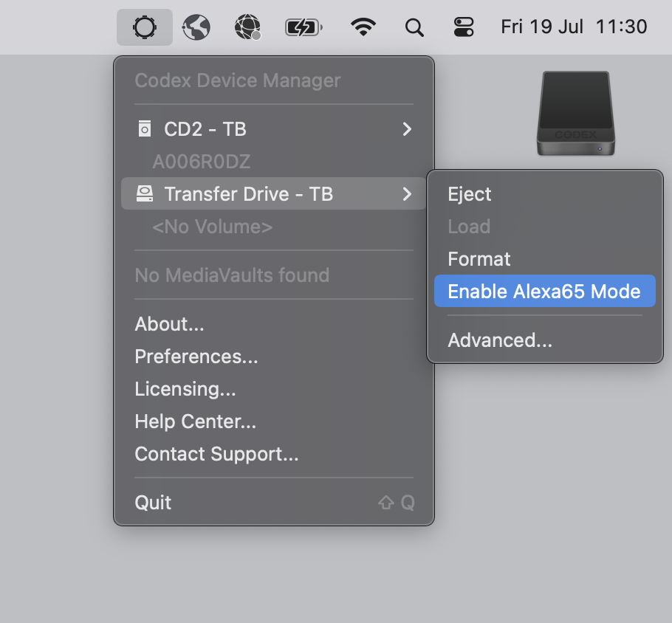672x623 pixels.
Task: Open the Licensing... menu entry
Action: [185, 389]
